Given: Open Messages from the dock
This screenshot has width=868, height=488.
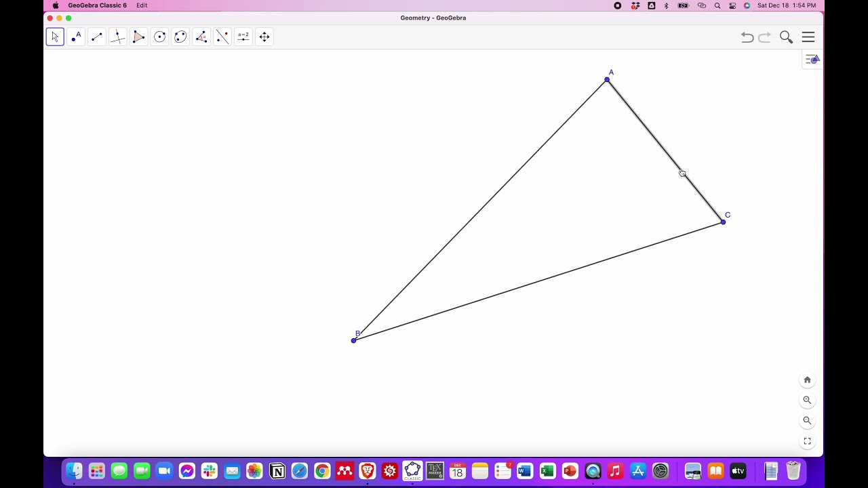Looking at the screenshot, I should click(119, 470).
